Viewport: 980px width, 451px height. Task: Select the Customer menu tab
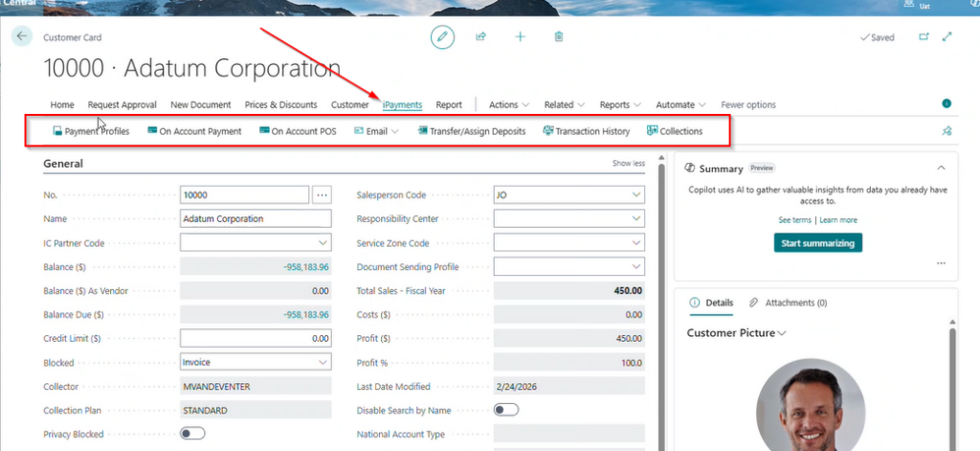tap(350, 105)
